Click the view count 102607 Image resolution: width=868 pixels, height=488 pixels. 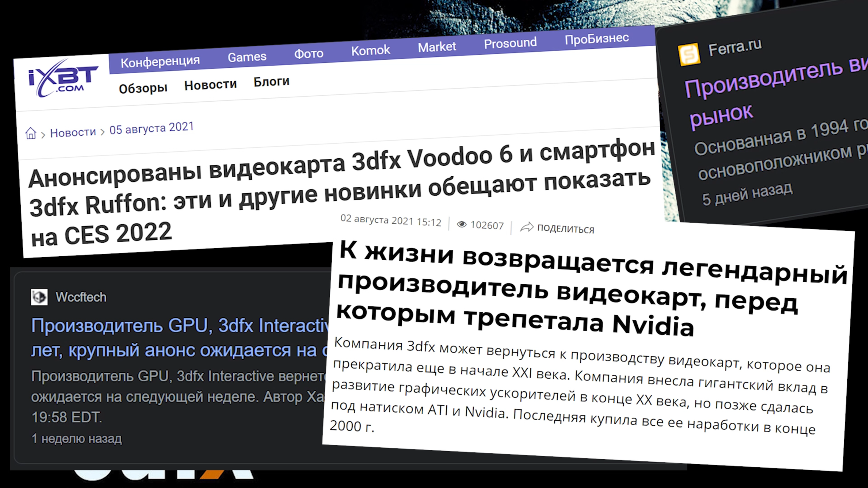(x=487, y=225)
